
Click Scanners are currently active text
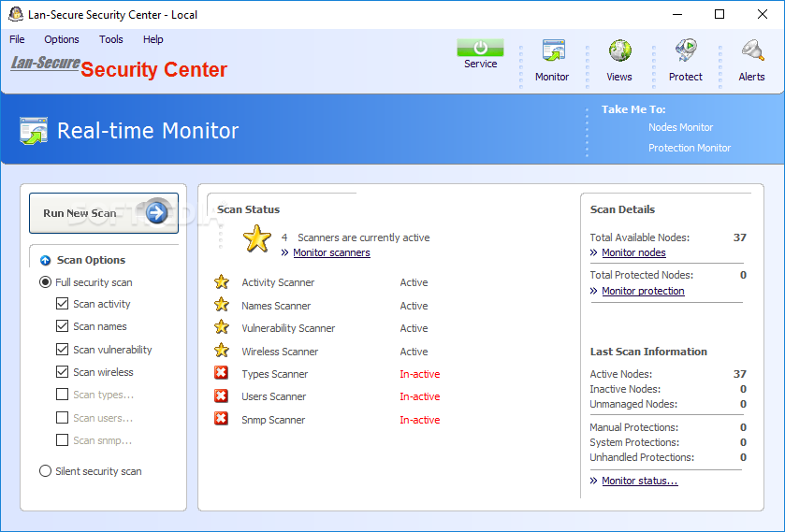coord(363,237)
